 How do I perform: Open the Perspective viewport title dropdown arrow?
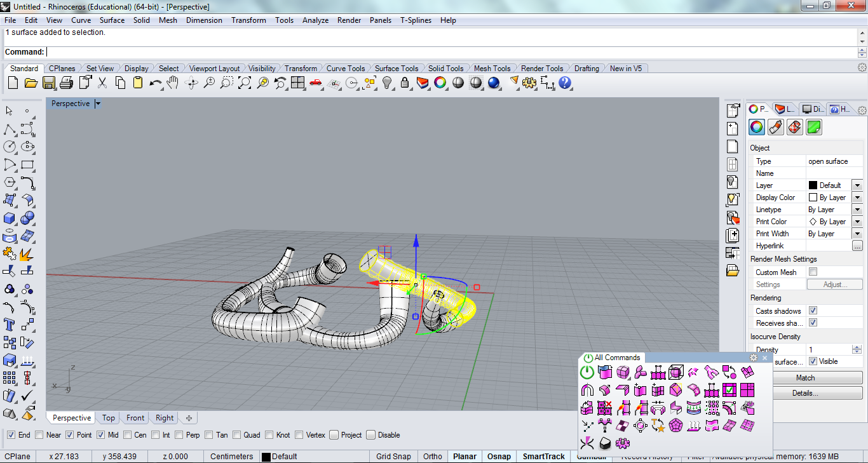point(98,104)
